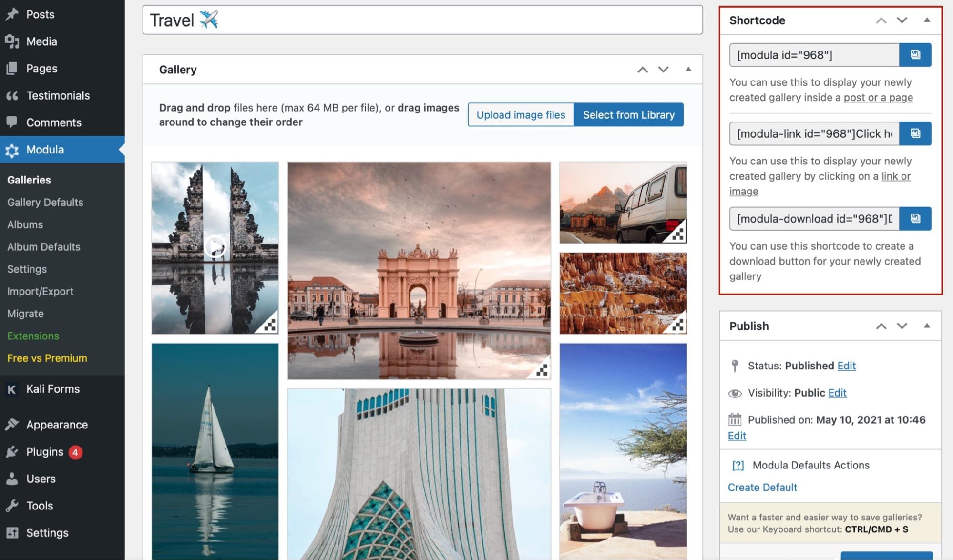The height and width of the screenshot is (560, 953).
Task: Copy the modula-download shortcode
Action: click(915, 219)
